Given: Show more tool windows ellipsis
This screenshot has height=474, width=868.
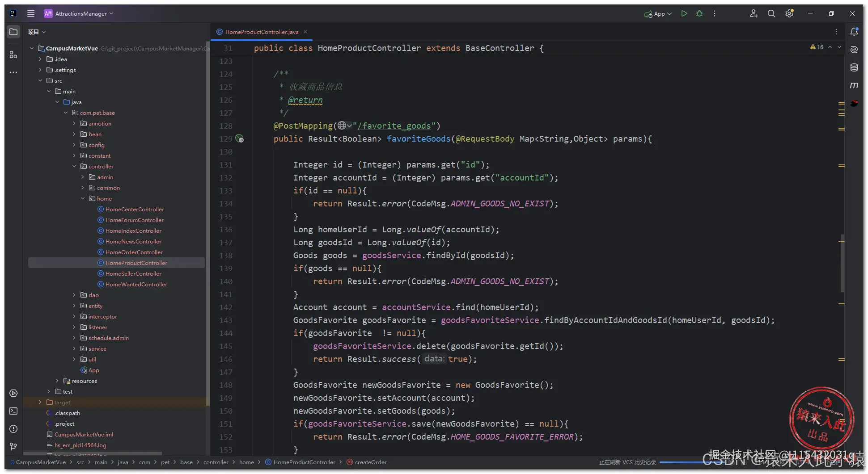Looking at the screenshot, I should (13, 72).
